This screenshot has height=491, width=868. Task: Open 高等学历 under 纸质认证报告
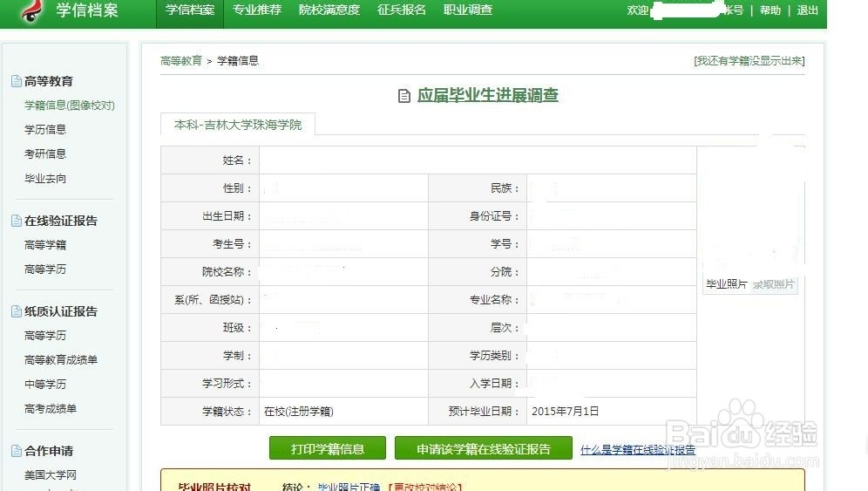click(45, 336)
